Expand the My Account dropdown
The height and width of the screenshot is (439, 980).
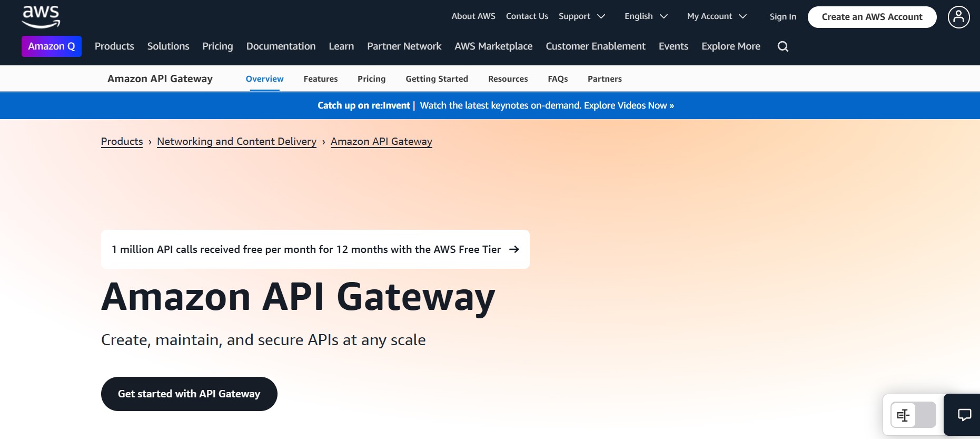click(716, 16)
